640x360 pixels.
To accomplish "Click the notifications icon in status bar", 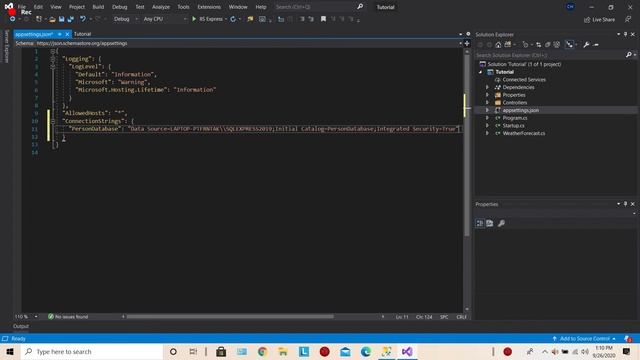I will tap(628, 339).
